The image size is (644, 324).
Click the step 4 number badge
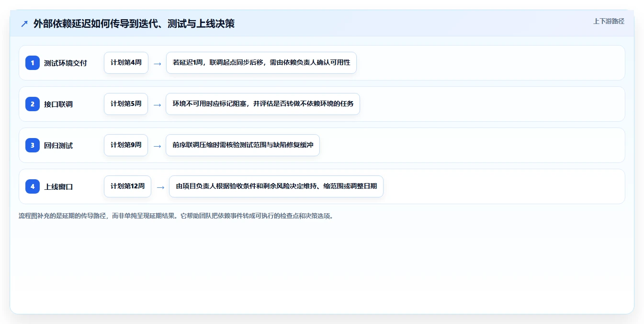(33, 186)
